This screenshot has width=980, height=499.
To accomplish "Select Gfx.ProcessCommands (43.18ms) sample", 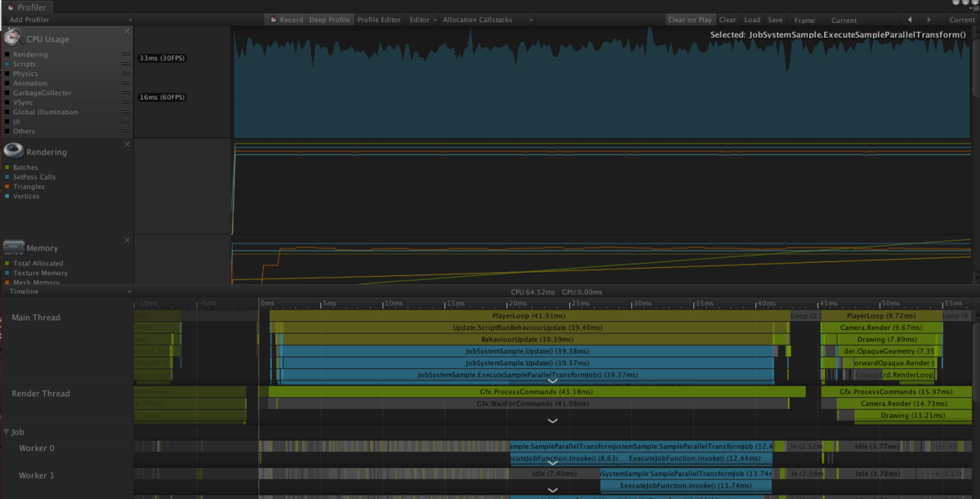I will tap(537, 392).
